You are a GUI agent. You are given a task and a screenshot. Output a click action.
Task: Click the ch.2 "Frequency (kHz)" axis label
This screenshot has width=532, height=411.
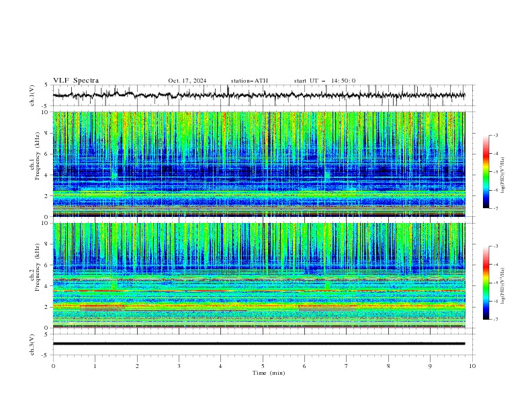[x=38, y=267]
